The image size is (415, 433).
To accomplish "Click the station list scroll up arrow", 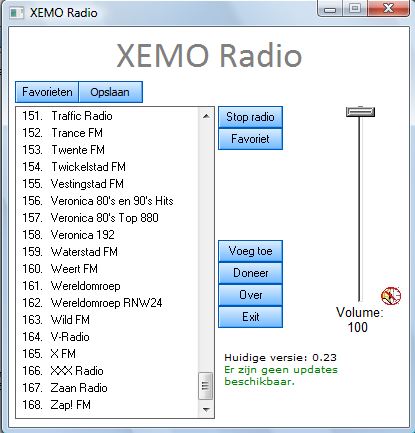I will [206, 116].
